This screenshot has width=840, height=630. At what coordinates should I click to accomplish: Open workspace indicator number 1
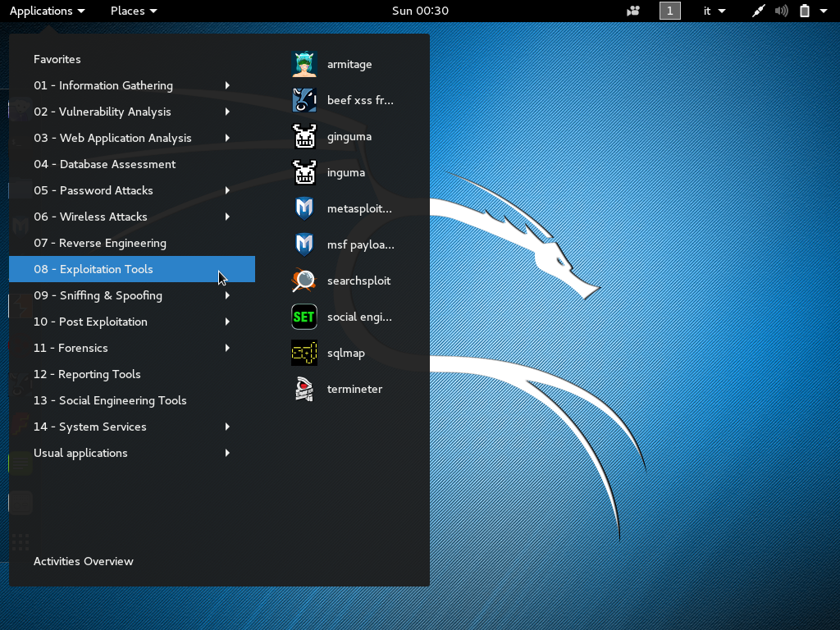click(x=669, y=11)
